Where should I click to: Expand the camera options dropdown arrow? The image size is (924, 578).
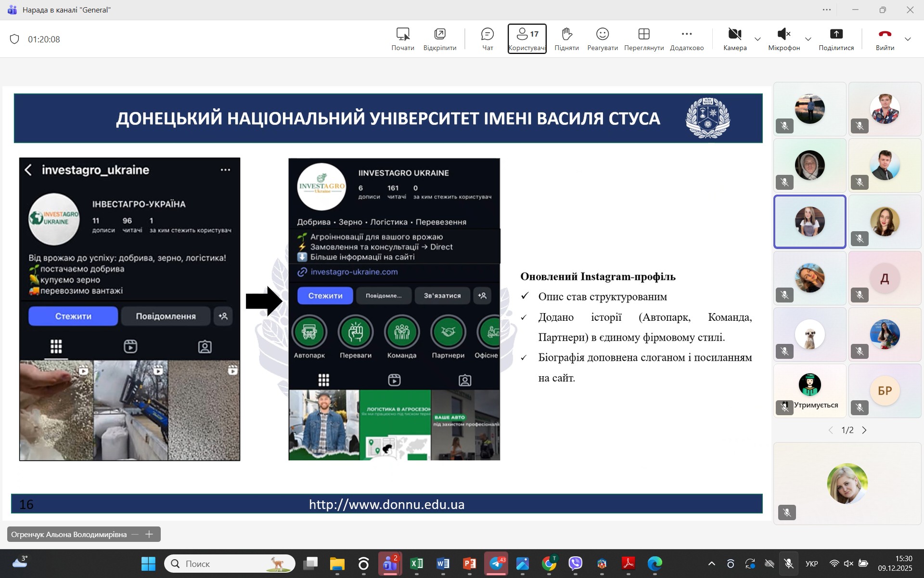tap(757, 39)
